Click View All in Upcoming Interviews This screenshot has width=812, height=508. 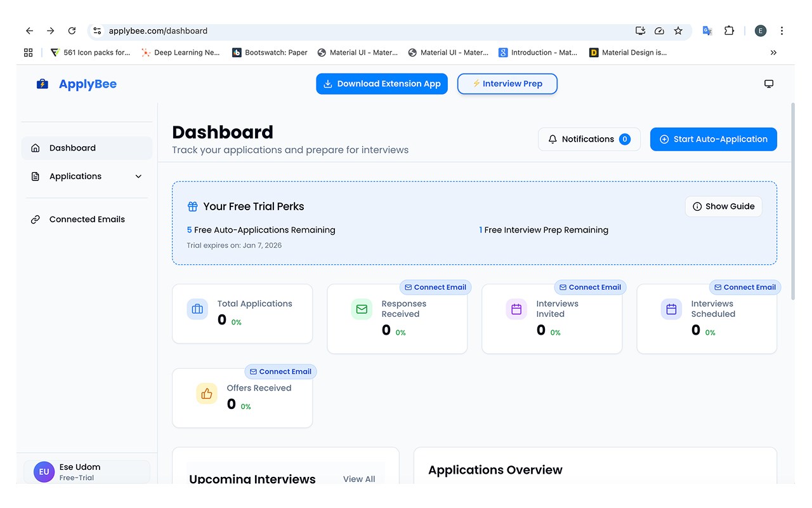(x=359, y=479)
